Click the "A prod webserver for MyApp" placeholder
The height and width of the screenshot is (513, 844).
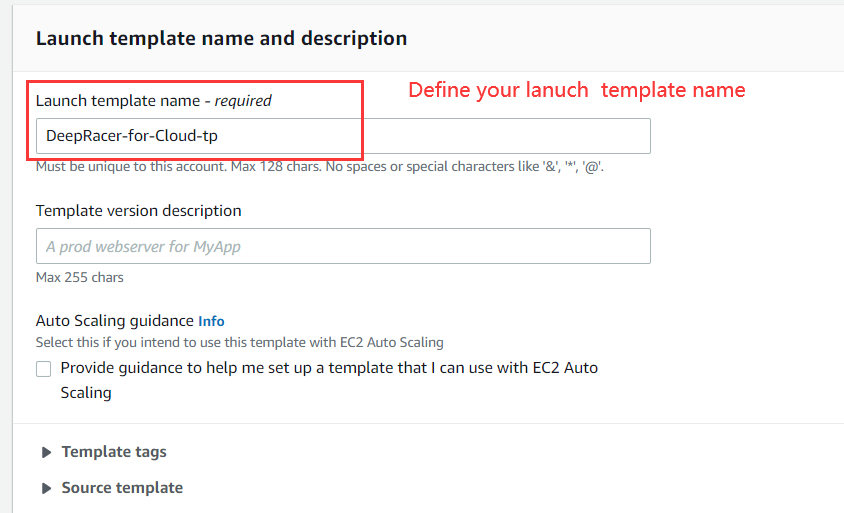pyautogui.click(x=143, y=246)
